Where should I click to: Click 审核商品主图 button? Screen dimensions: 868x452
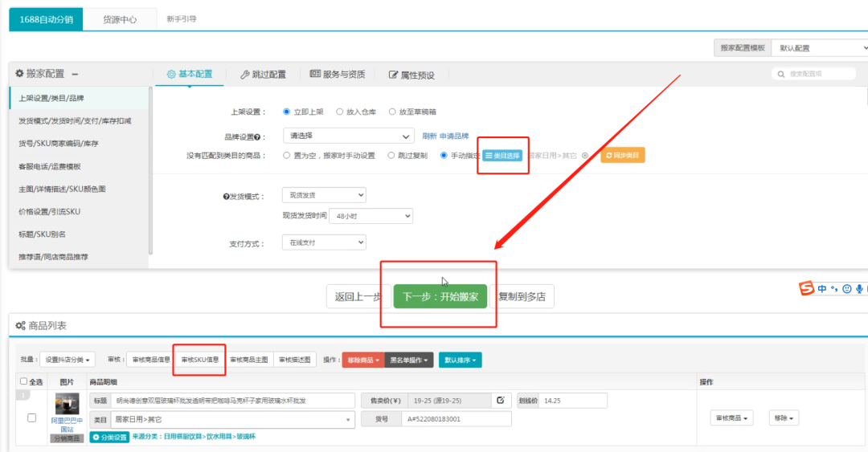[x=249, y=360]
